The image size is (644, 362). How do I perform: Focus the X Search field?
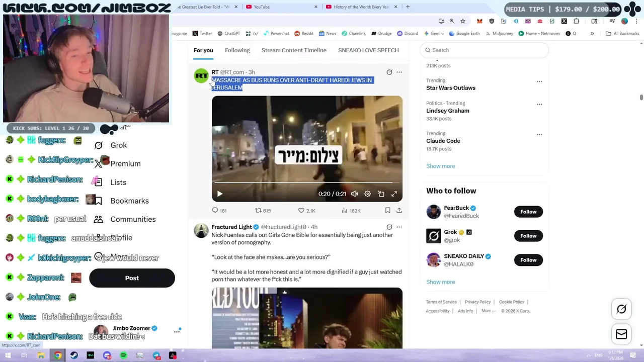485,50
